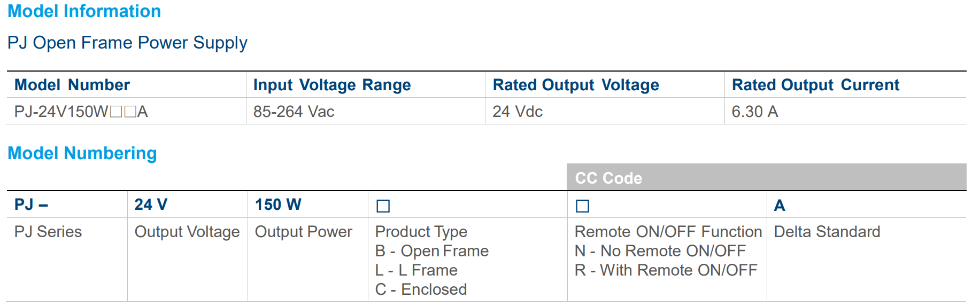Click the Model Information heading
The width and height of the screenshot is (980, 306).
[84, 11]
